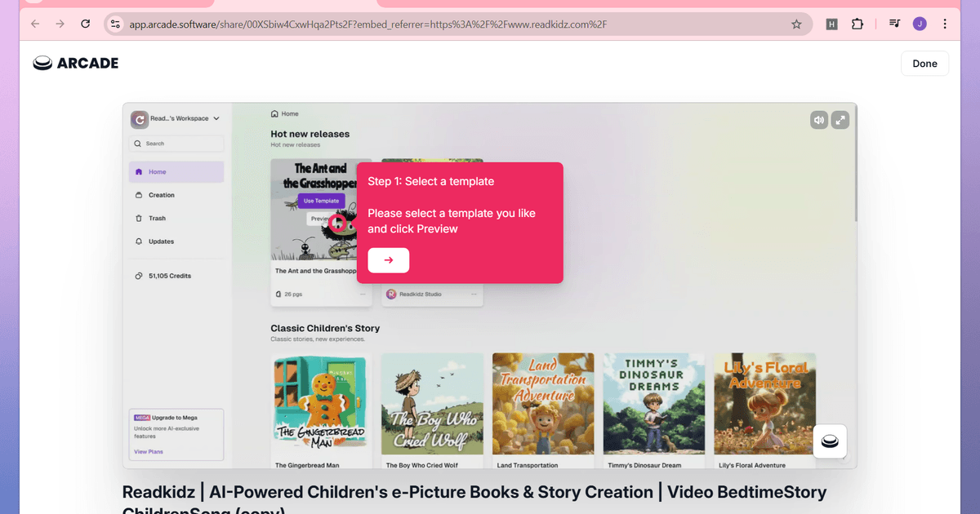Open Lily's Floral Adventure thumbnail
The image size is (980, 514).
[765, 404]
